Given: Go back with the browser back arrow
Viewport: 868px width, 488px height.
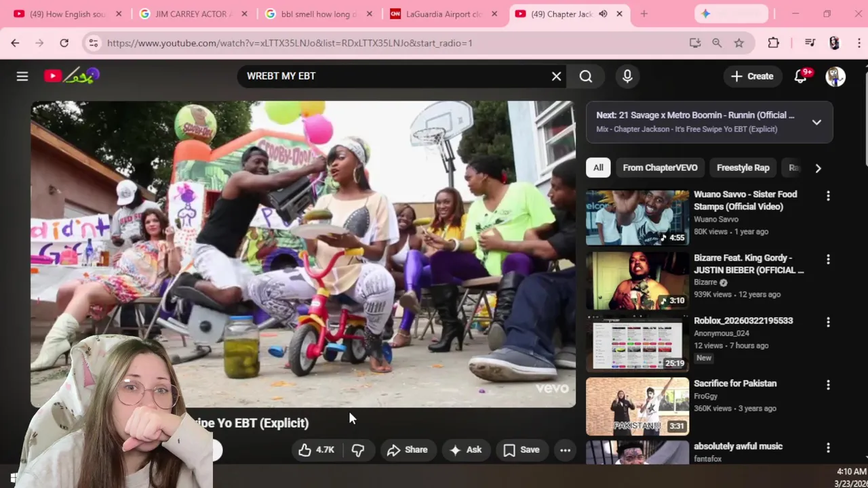Looking at the screenshot, I should tap(15, 43).
